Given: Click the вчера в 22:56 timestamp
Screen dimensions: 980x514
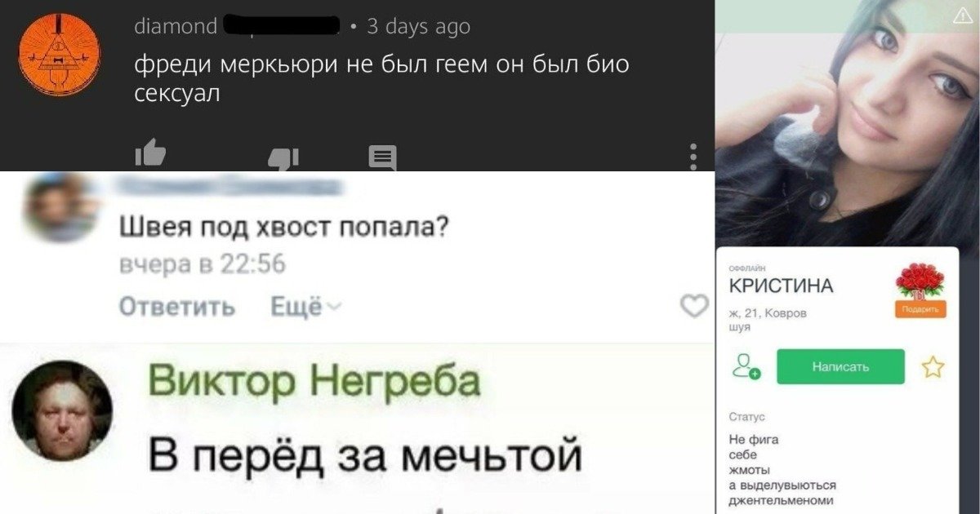Looking at the screenshot, I should click(203, 265).
